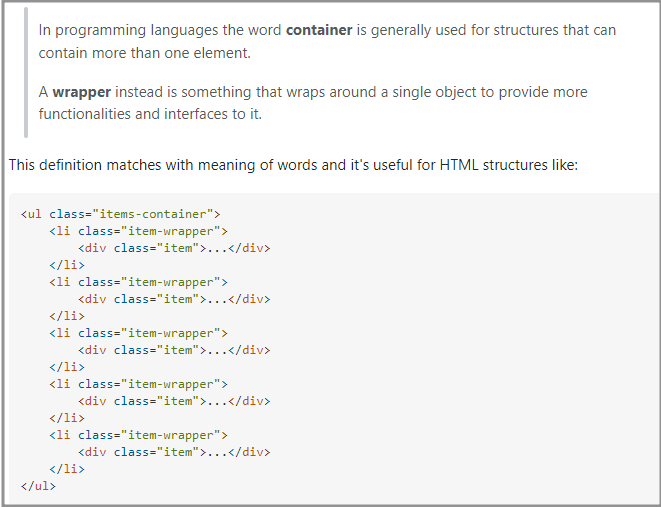Image resolution: width=661 pixels, height=507 pixels.
Task: Click the bold word "wrapper" in the quote
Action: point(82,92)
